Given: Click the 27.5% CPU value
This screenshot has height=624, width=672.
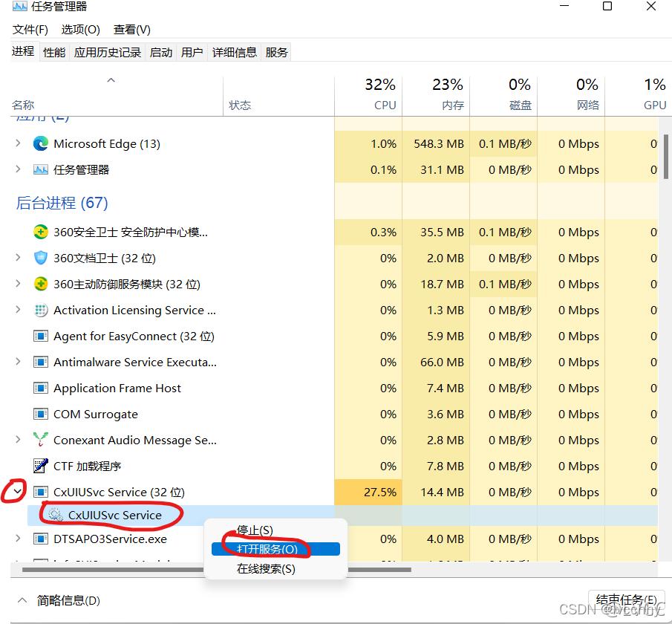Looking at the screenshot, I should click(380, 492).
